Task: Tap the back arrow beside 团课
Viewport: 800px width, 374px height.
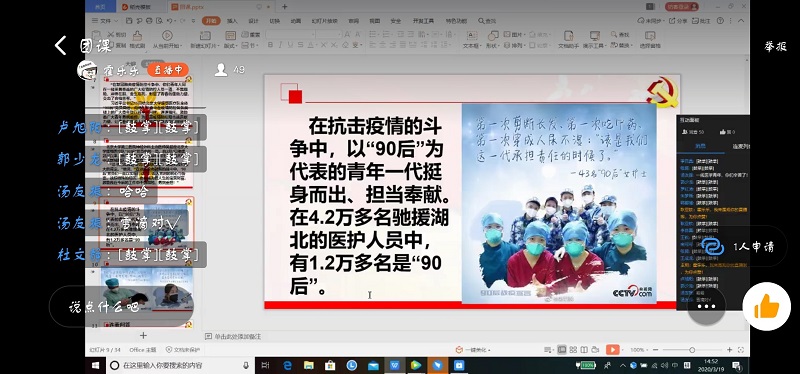Action: (61, 45)
